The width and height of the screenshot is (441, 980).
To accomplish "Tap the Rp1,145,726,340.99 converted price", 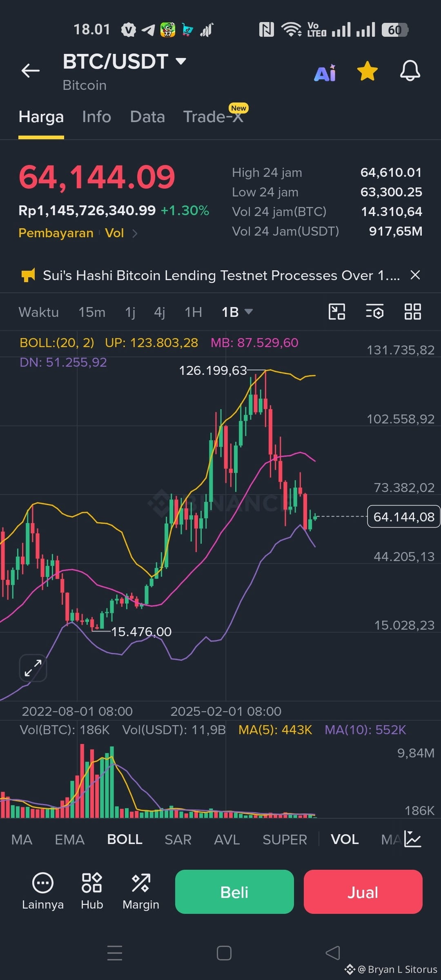I will coord(87,210).
